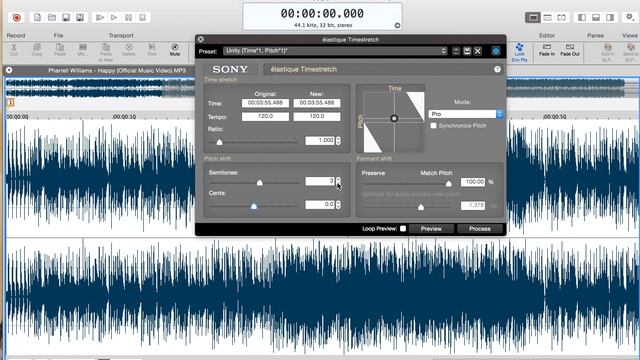The height and width of the screenshot is (360, 640).
Task: Apply Fade In from the toolbar
Action: [x=547, y=50]
